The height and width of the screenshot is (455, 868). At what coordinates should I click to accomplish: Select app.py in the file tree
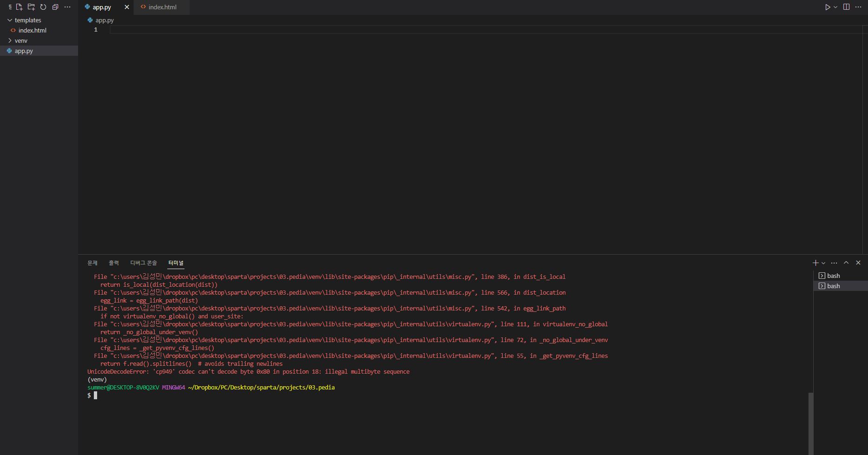pyautogui.click(x=39, y=51)
